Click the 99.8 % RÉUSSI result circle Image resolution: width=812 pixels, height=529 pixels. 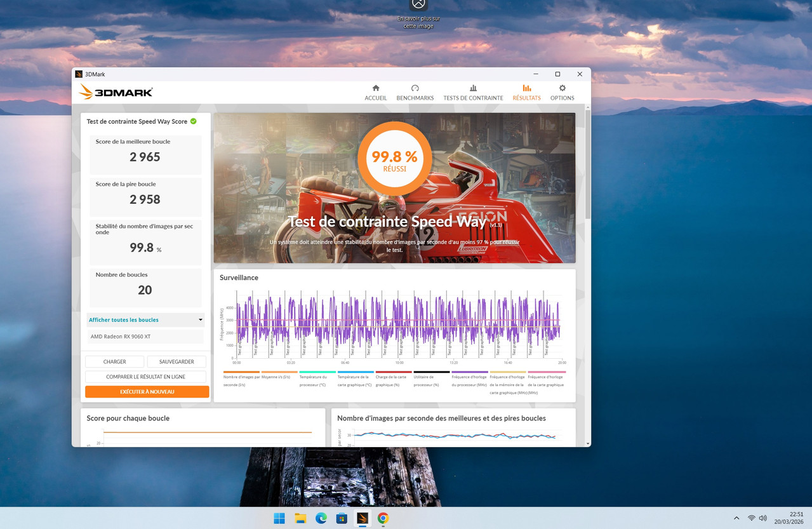point(394,159)
